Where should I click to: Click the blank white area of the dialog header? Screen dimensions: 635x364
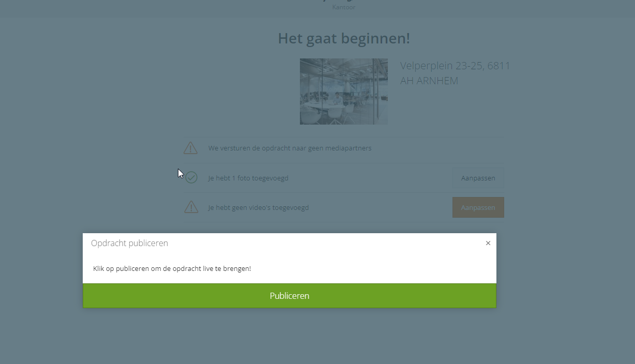(x=326, y=243)
